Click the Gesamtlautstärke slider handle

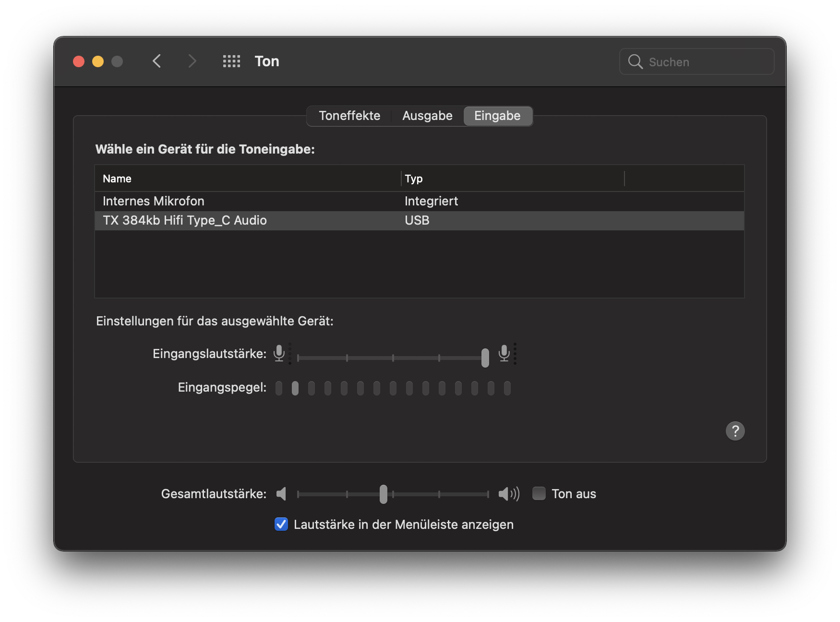383,494
